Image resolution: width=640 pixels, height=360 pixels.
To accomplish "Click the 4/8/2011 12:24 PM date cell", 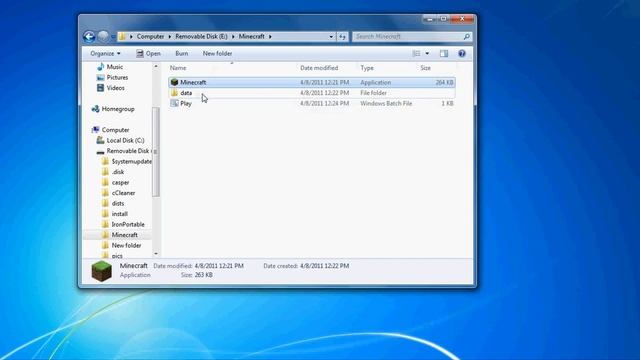I will tap(324, 104).
